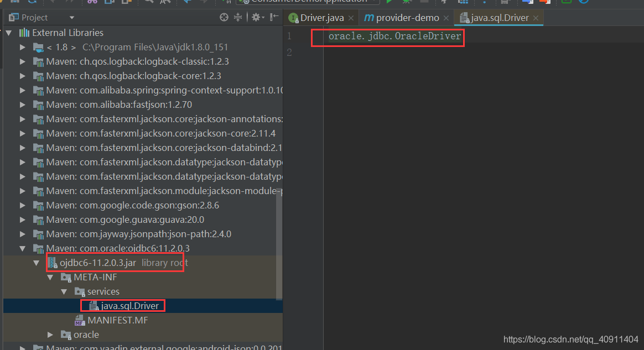
Task: Click the External Libraries bar-chart icon
Action: click(24, 33)
